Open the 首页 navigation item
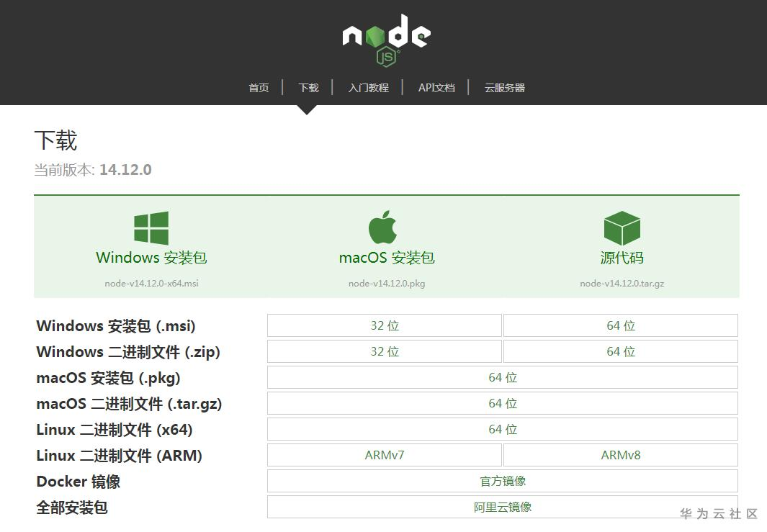 tap(259, 88)
